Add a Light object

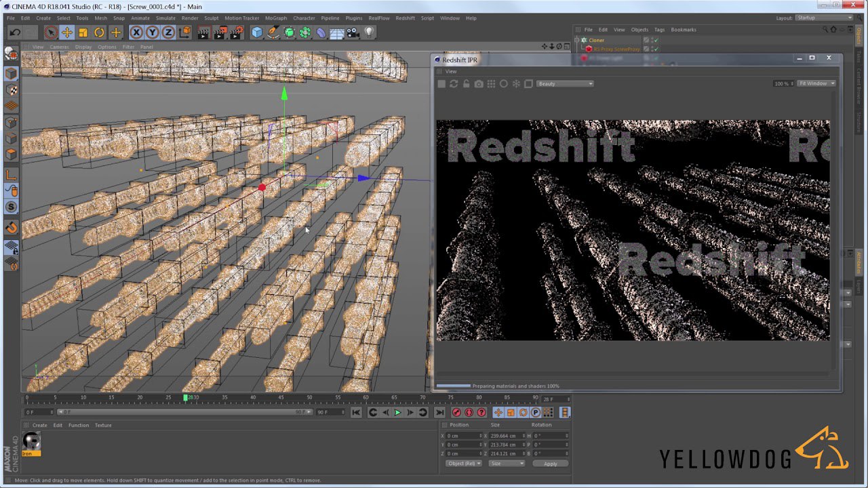coord(370,32)
